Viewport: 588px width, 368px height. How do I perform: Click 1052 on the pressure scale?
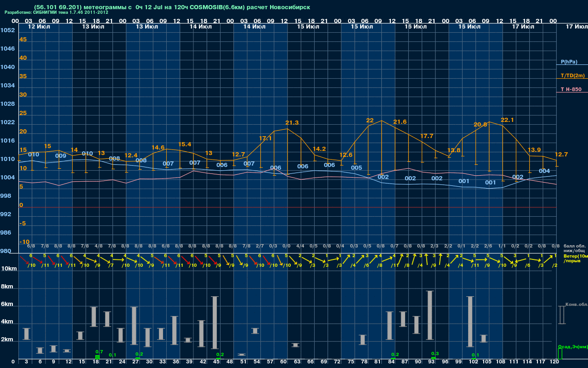click(7, 30)
